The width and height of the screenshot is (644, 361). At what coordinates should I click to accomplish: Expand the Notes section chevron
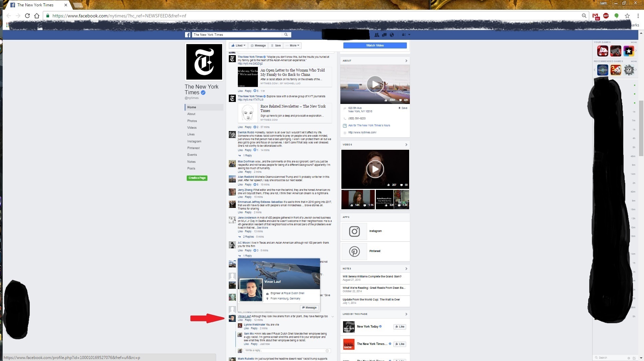(x=406, y=269)
